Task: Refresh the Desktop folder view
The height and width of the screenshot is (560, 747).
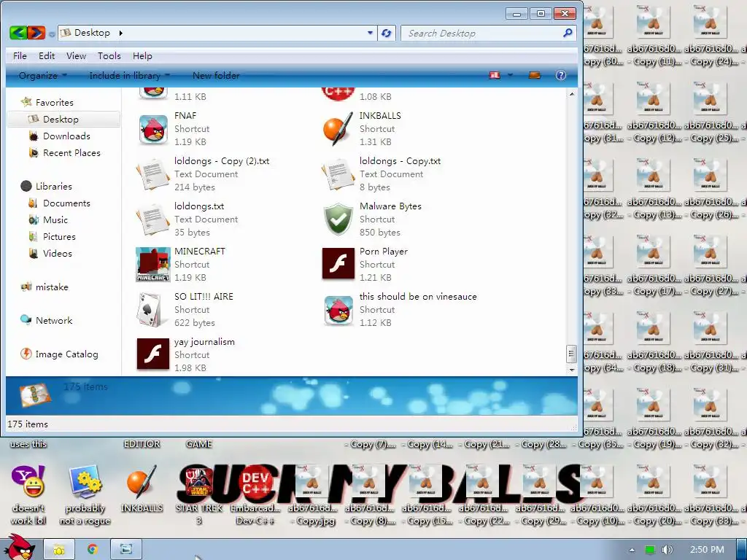Action: click(387, 33)
